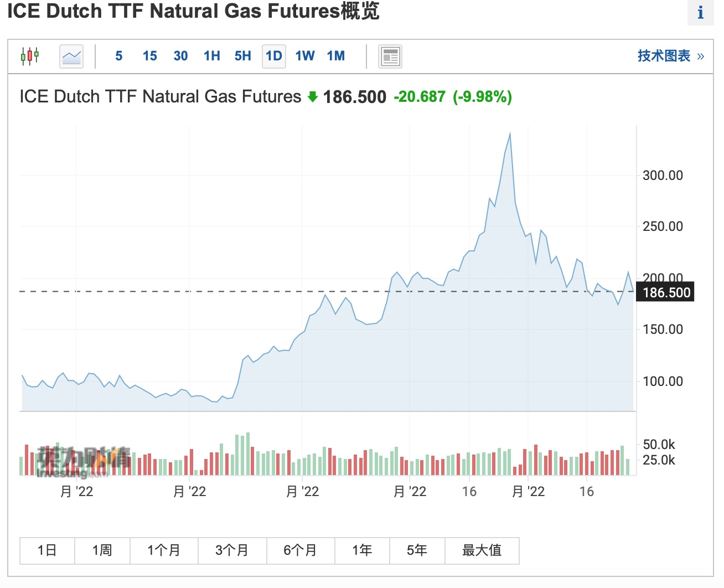Switch to 1M monthly interval
Image resolution: width=724 pixels, height=588 pixels.
(x=336, y=56)
